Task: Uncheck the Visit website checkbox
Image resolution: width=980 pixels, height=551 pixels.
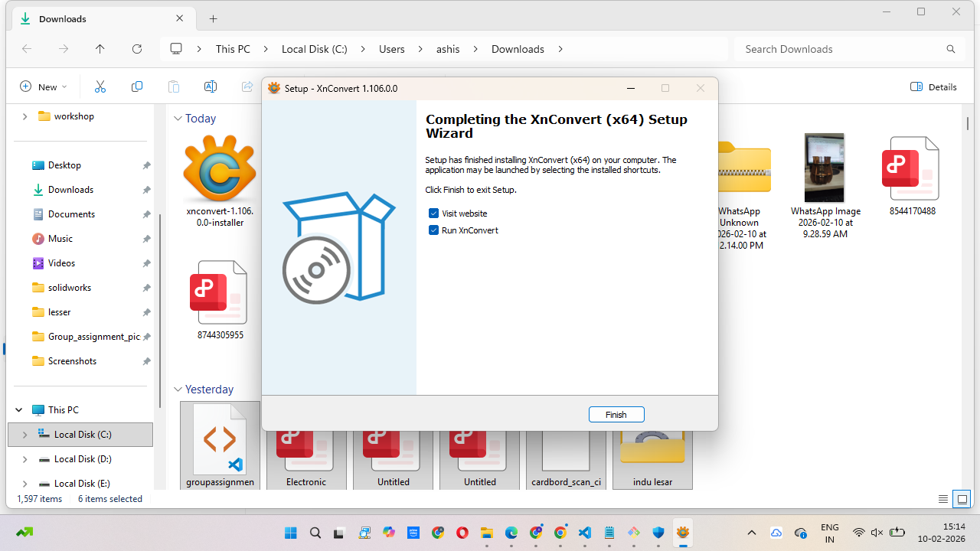Action: click(x=434, y=214)
